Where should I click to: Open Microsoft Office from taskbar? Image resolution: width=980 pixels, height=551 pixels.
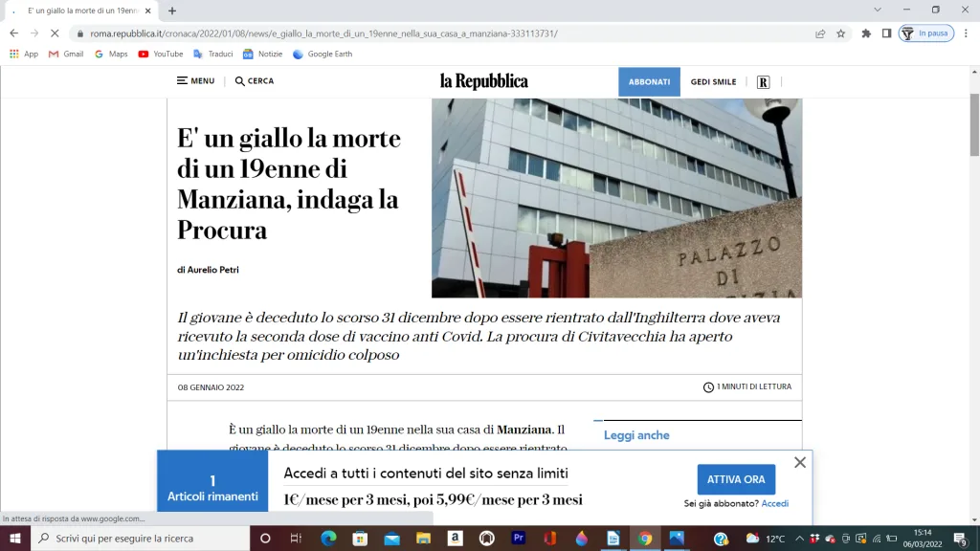(x=550, y=538)
